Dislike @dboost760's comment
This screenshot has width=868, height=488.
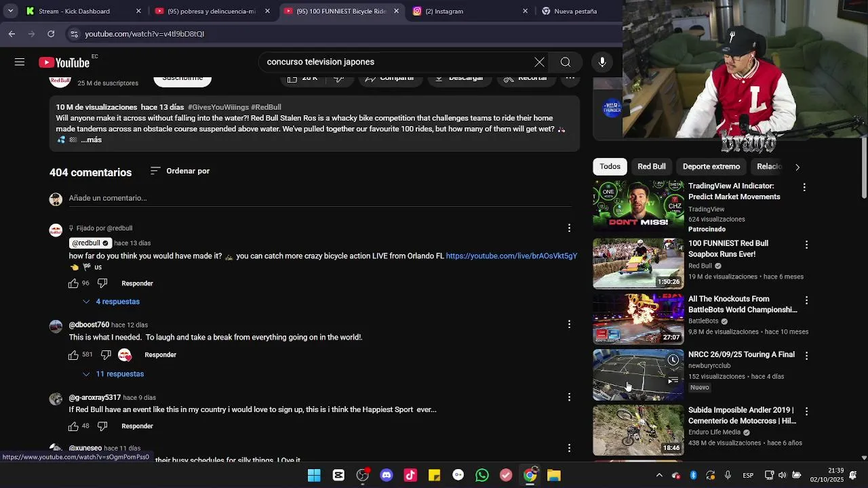pyautogui.click(x=106, y=355)
